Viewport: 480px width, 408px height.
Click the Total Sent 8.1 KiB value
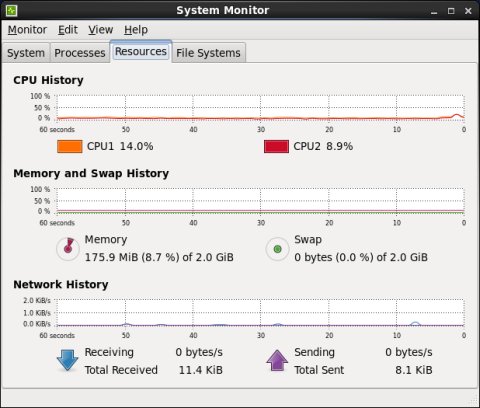tap(414, 370)
